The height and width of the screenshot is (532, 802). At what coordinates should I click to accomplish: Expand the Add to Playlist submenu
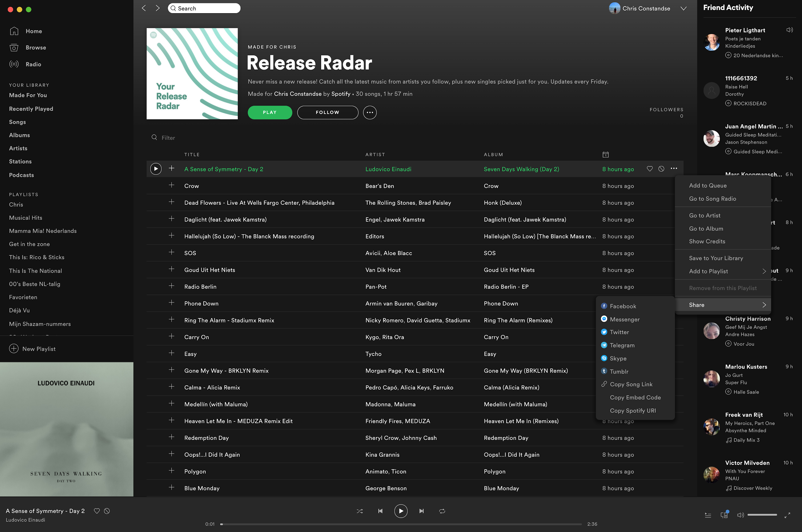723,271
